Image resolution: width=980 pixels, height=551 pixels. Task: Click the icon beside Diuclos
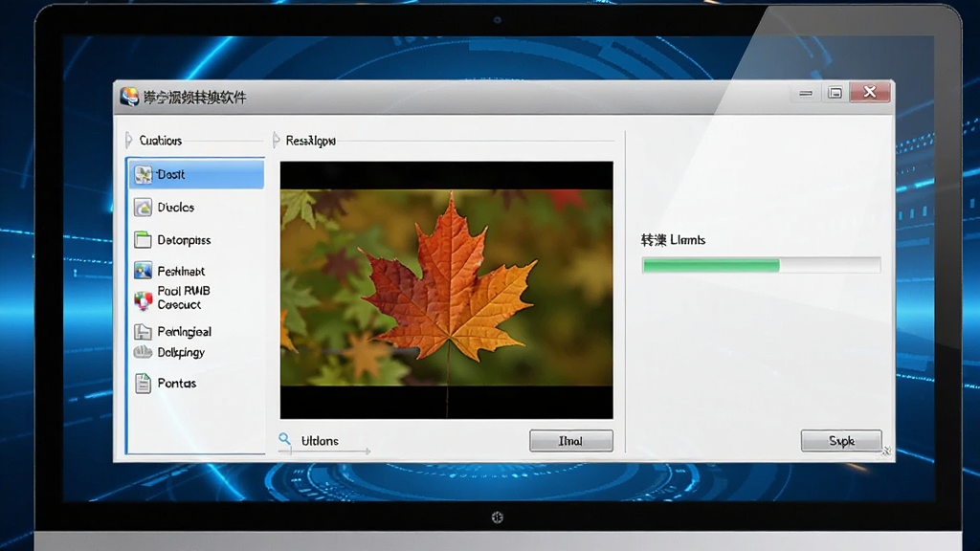[144, 208]
